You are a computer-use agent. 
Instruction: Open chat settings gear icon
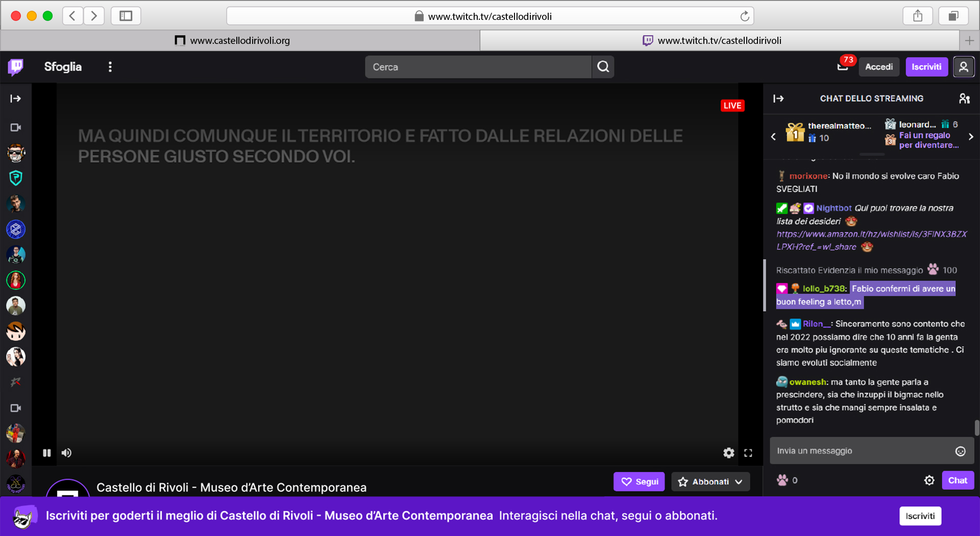pos(929,480)
